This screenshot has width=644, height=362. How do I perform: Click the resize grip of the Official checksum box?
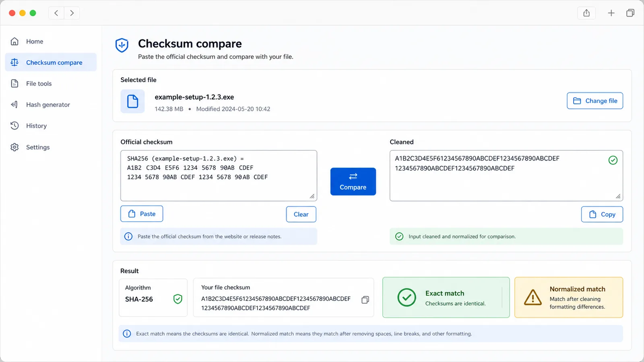click(312, 196)
